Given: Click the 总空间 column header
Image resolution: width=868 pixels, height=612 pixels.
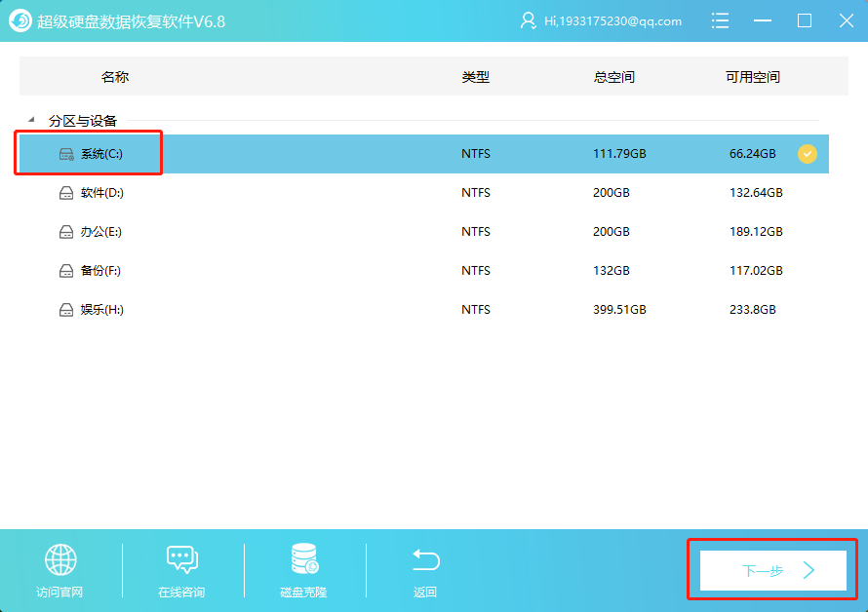Looking at the screenshot, I should [x=613, y=77].
